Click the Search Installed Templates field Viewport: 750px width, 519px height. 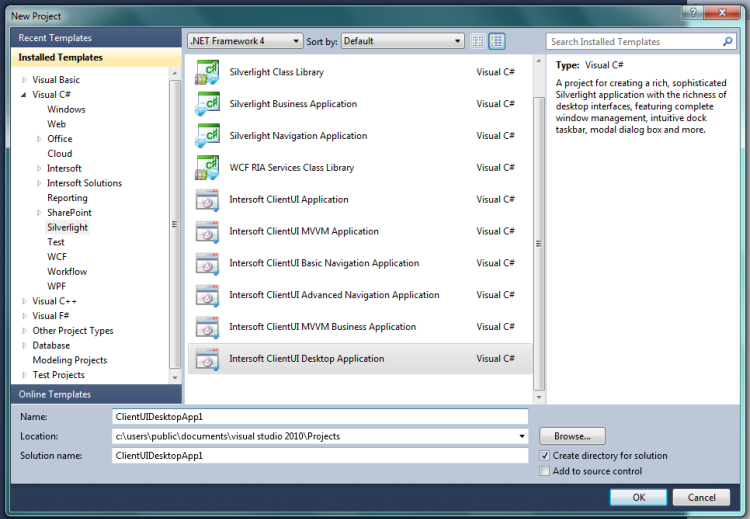[x=634, y=42]
